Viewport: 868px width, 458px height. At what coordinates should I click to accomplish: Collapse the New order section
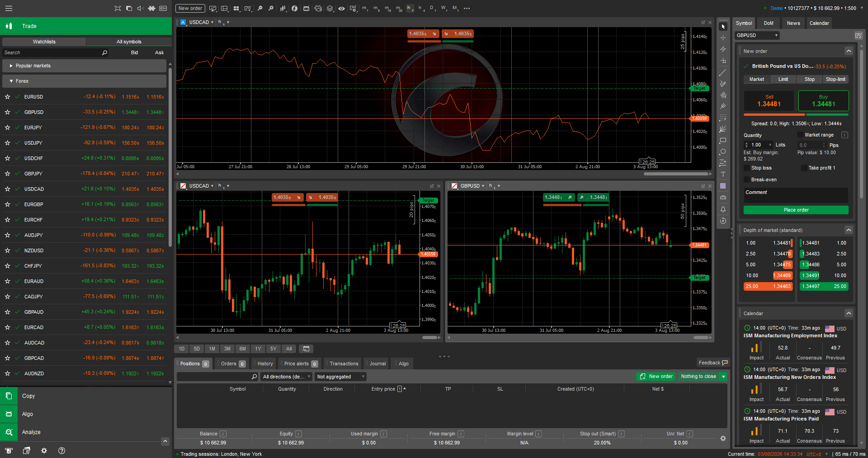849,51
